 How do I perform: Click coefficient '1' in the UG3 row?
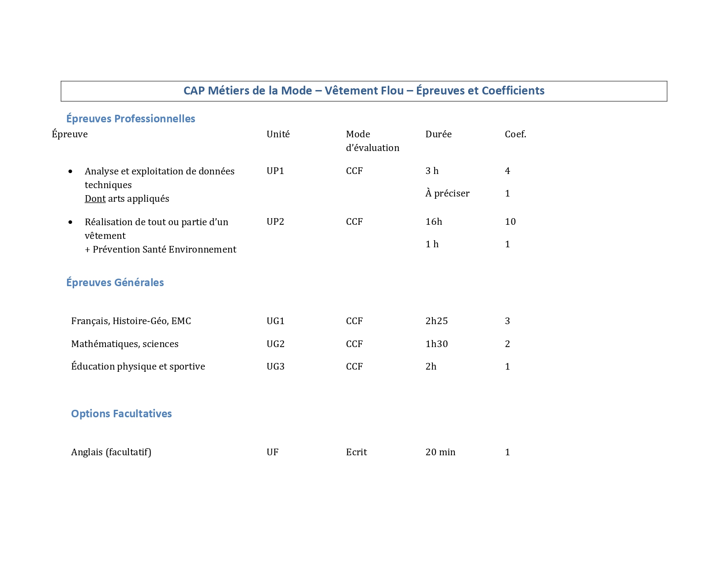(507, 367)
